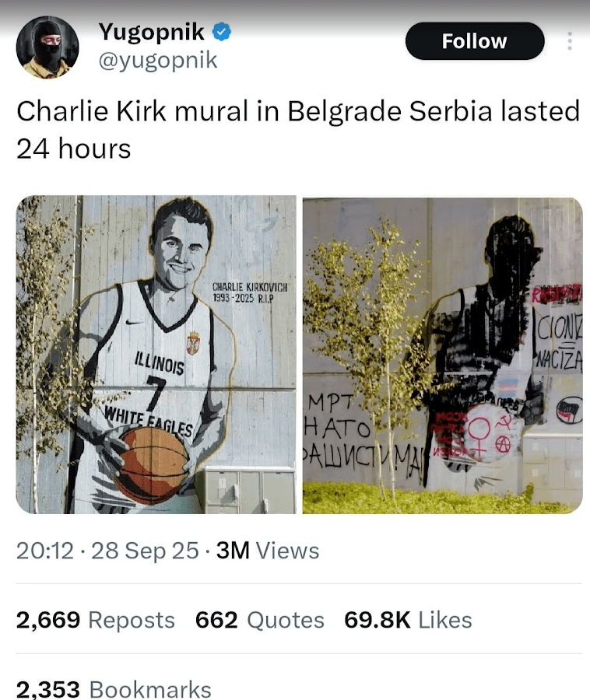Open the Yugopnik display name link
The height and width of the screenshot is (700, 590).
[x=152, y=32]
